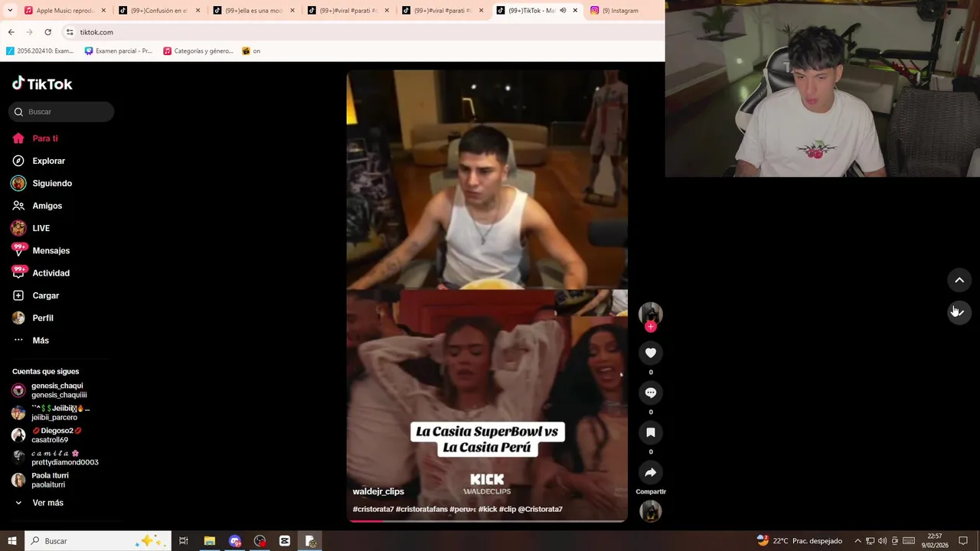Open File Explorer from the taskbar

coord(209,540)
